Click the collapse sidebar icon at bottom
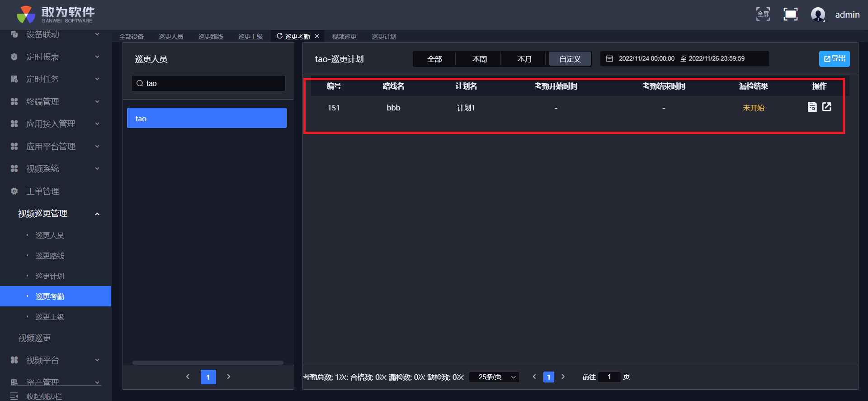This screenshot has width=868, height=401. click(x=14, y=396)
